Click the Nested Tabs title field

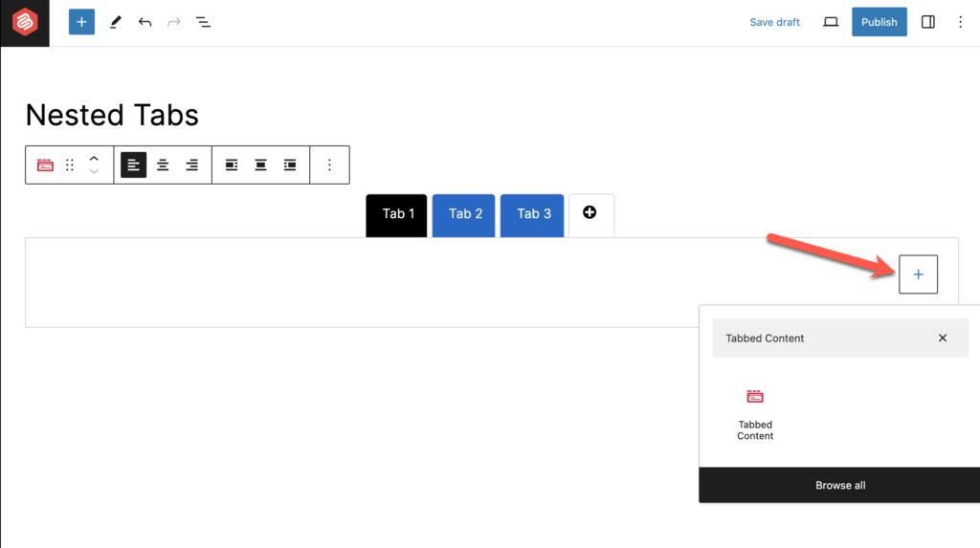[x=112, y=115]
